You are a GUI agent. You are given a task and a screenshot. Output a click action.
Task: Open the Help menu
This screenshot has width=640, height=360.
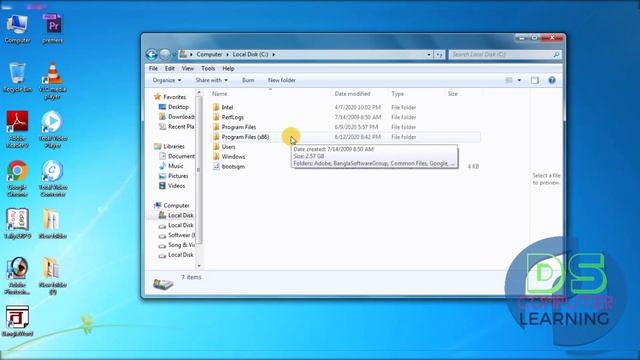(x=228, y=69)
